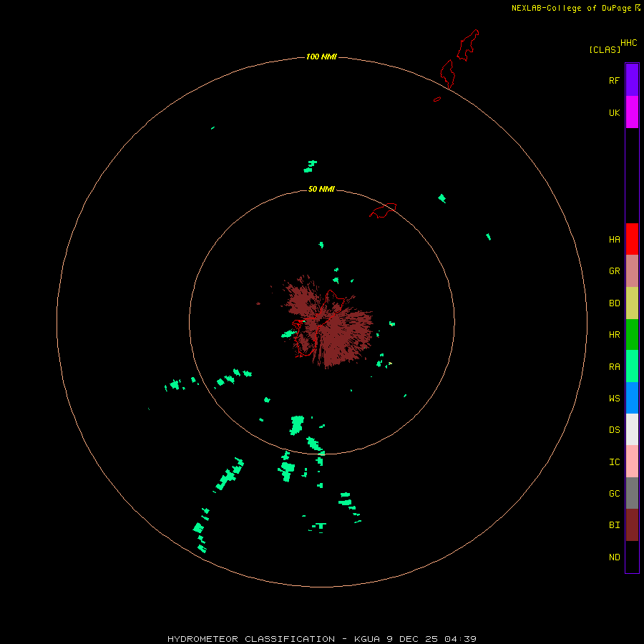Screen dimensions: 644x644
Task: Click the RF purple legend swatch
Action: pos(632,80)
